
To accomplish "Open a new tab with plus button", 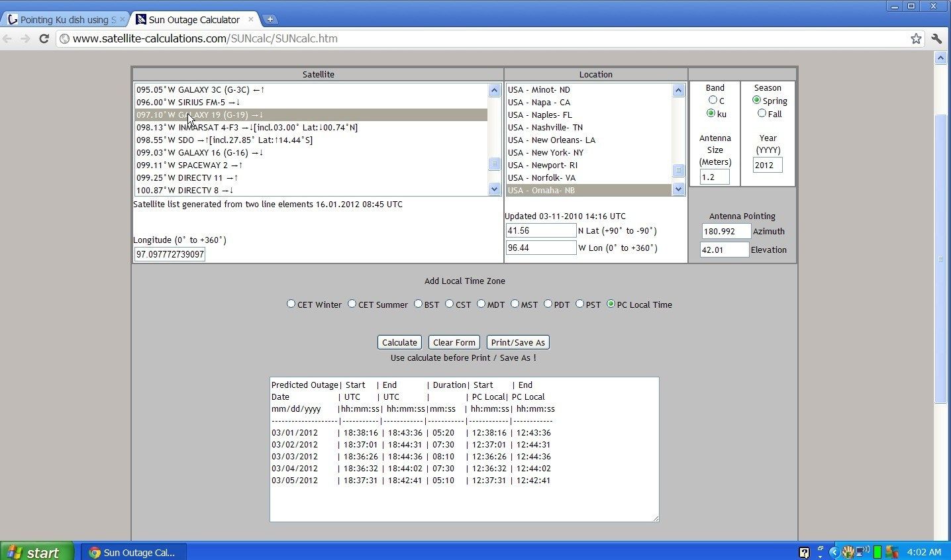I will coord(270,19).
